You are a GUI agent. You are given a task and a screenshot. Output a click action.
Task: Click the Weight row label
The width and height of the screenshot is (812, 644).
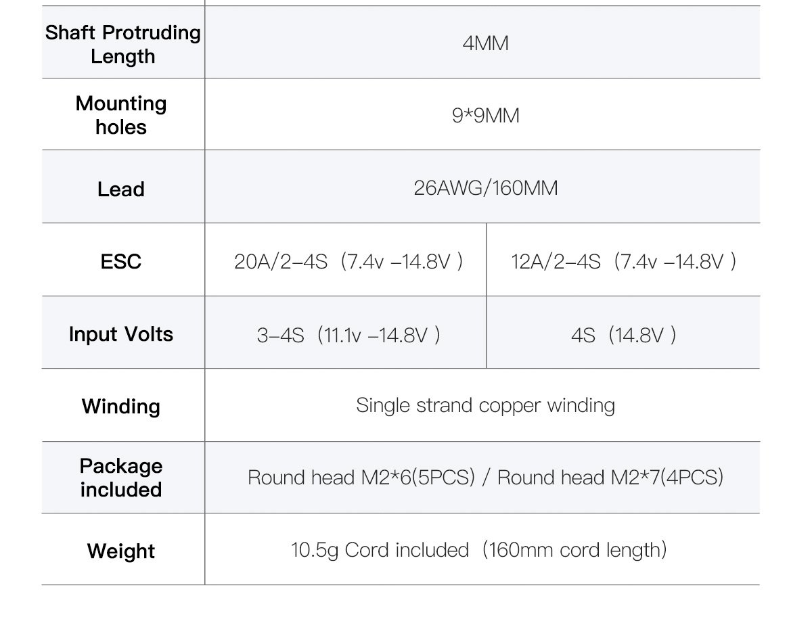121,551
